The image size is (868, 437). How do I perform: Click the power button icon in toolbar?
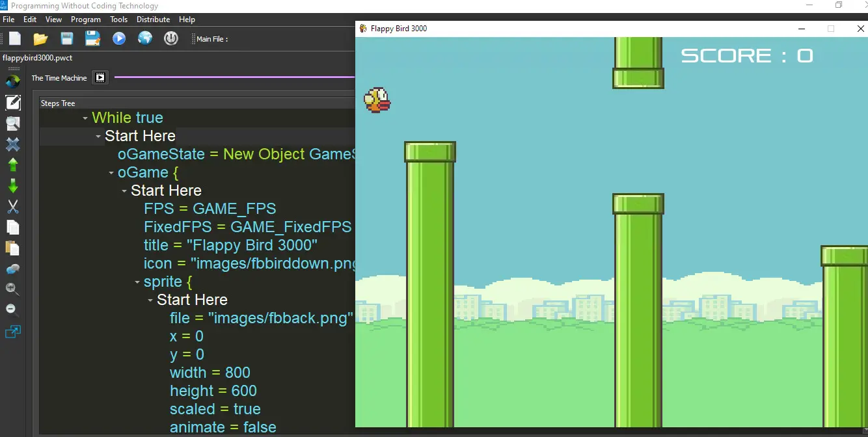[171, 38]
